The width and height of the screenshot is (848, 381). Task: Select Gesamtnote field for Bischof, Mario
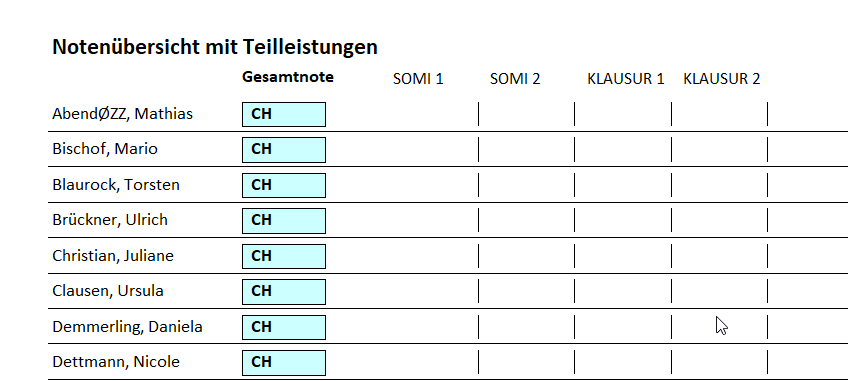pyautogui.click(x=284, y=149)
